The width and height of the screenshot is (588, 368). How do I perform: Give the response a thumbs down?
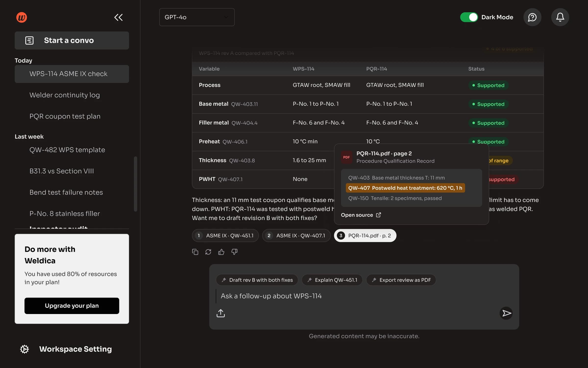coord(234,252)
